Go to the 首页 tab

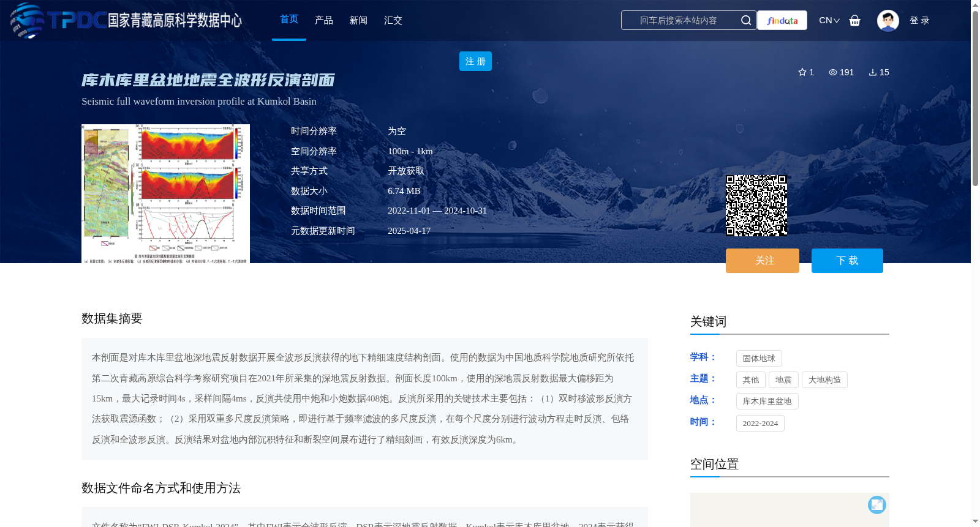(x=289, y=20)
